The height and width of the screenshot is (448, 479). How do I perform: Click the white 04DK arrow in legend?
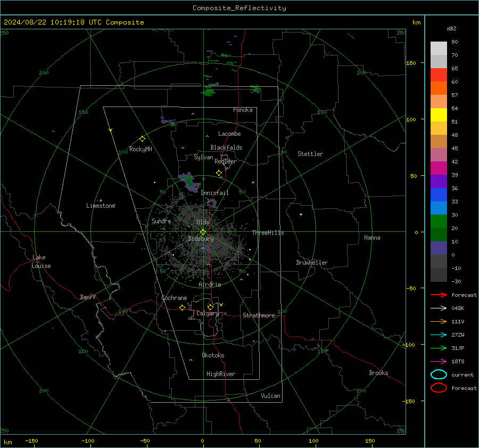439,308
